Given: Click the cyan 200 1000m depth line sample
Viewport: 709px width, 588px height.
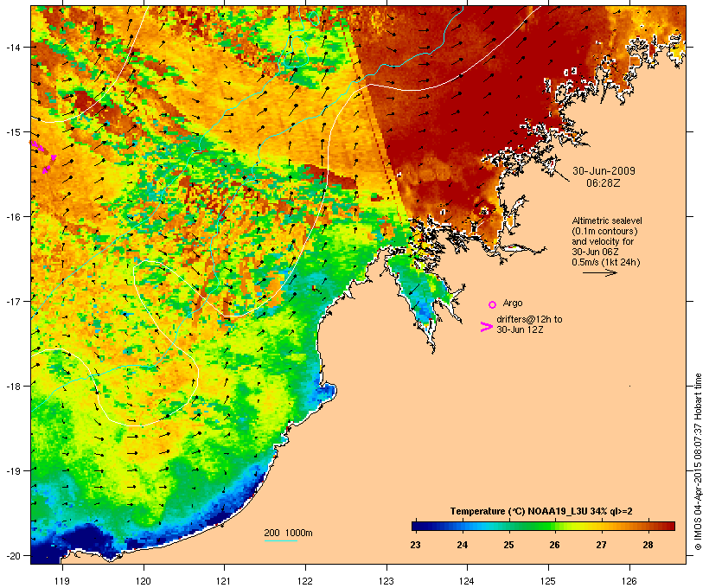Looking at the screenshot, I should 281,540.
